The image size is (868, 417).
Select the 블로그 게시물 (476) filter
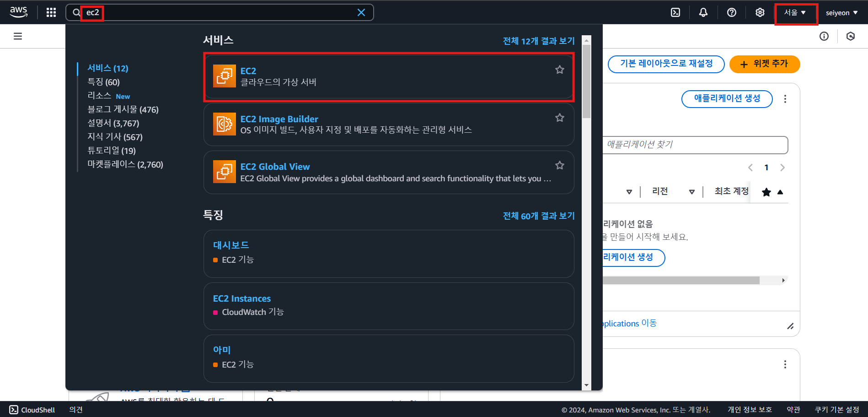pos(123,109)
